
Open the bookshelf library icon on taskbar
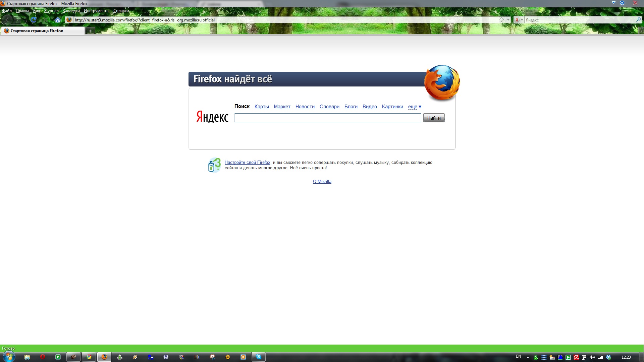point(197,357)
